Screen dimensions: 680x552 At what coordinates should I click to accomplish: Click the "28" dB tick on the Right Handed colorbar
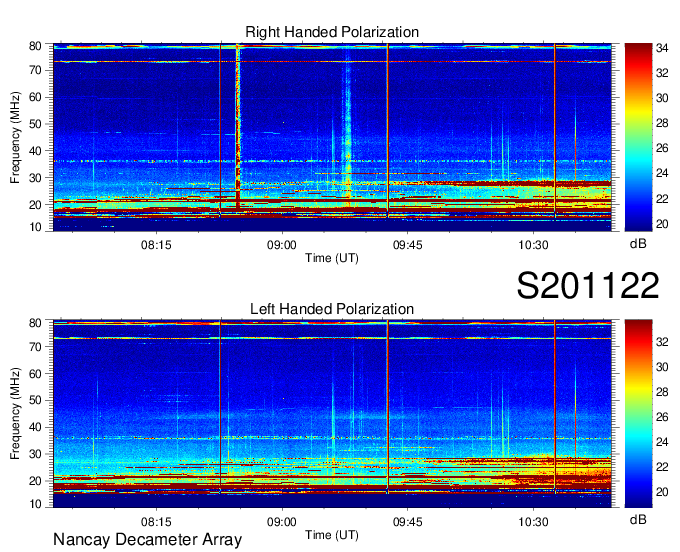662,123
